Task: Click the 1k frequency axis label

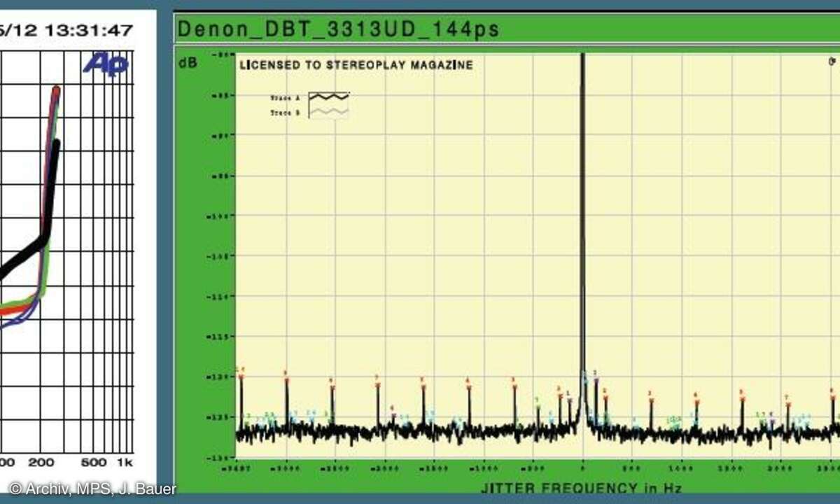Action: pos(124,463)
